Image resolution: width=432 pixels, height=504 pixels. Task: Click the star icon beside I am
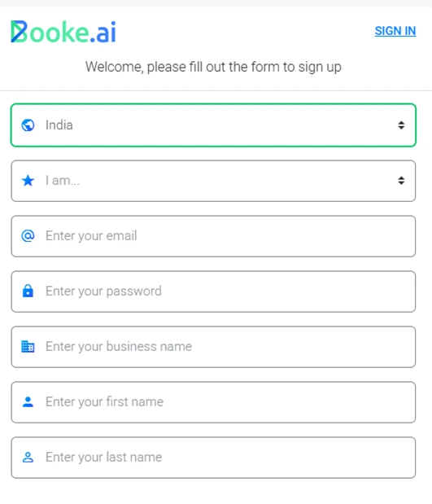click(28, 181)
